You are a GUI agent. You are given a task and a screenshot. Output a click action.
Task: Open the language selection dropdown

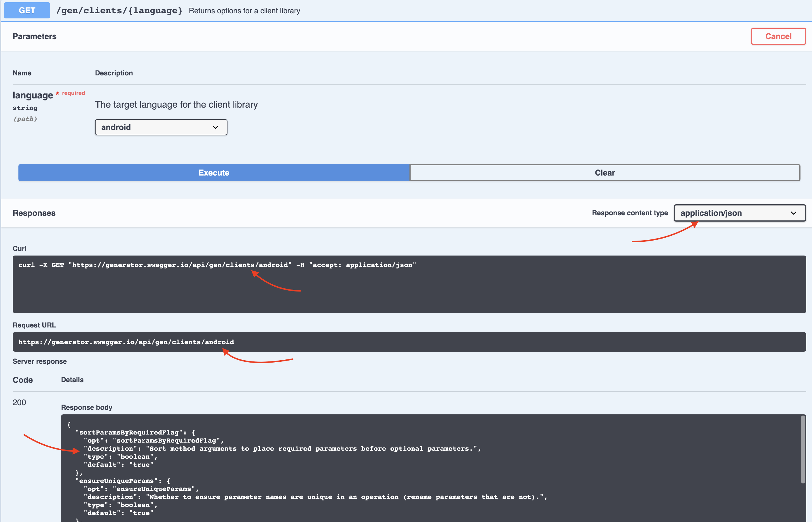pyautogui.click(x=161, y=127)
